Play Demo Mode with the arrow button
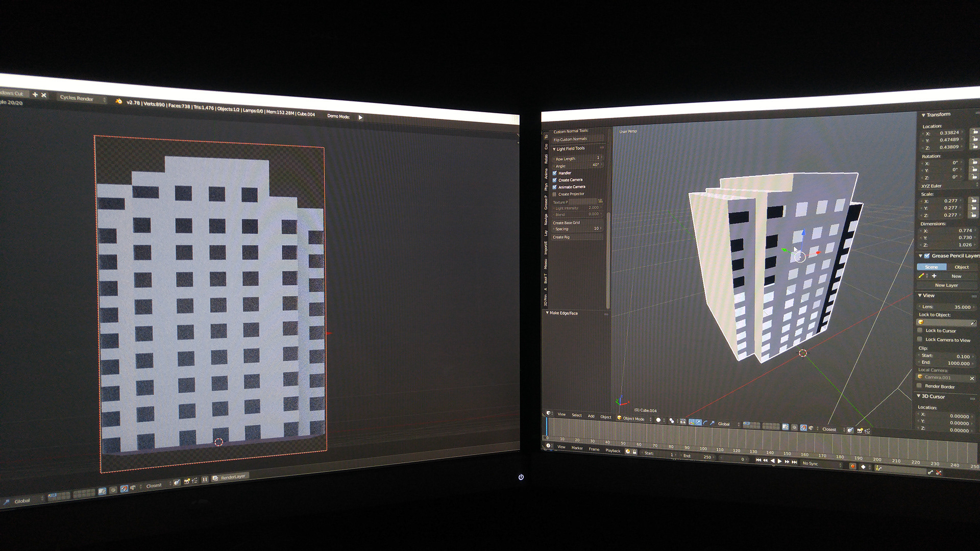 pyautogui.click(x=360, y=117)
